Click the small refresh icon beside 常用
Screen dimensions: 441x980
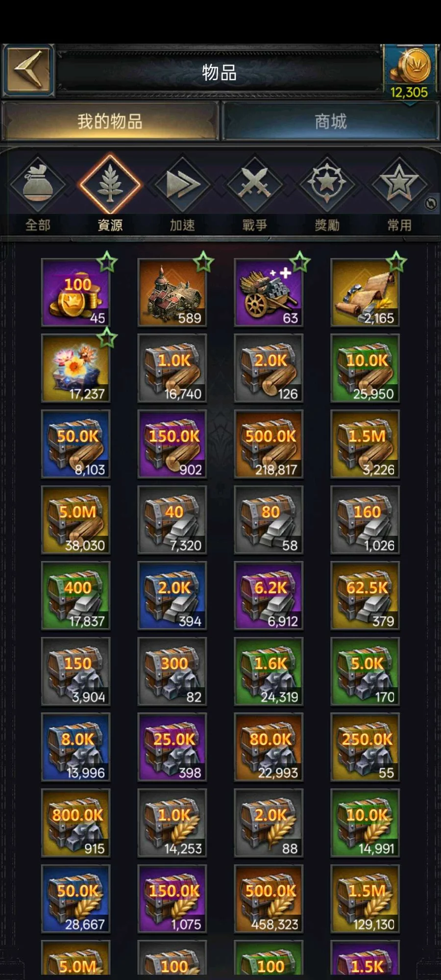pyautogui.click(x=431, y=204)
